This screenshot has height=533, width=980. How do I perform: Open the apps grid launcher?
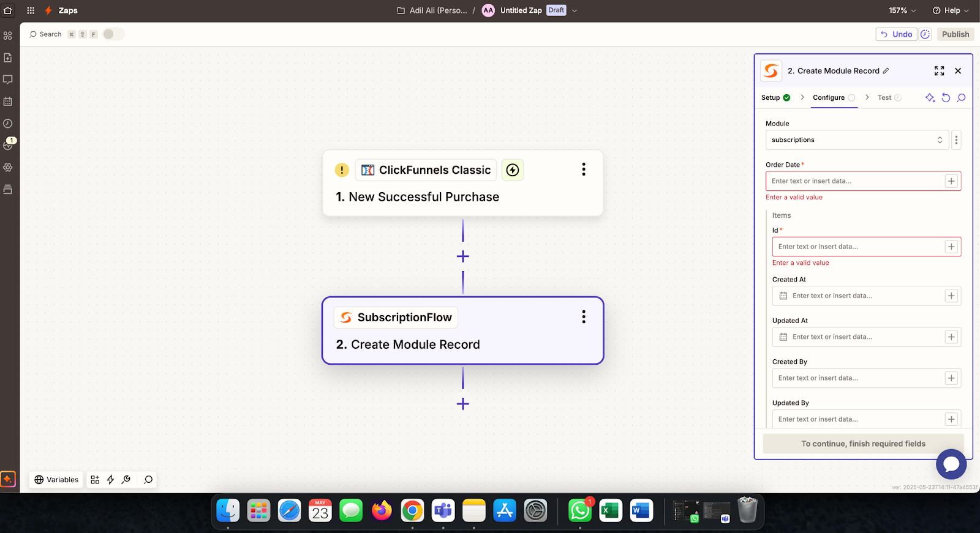point(31,10)
